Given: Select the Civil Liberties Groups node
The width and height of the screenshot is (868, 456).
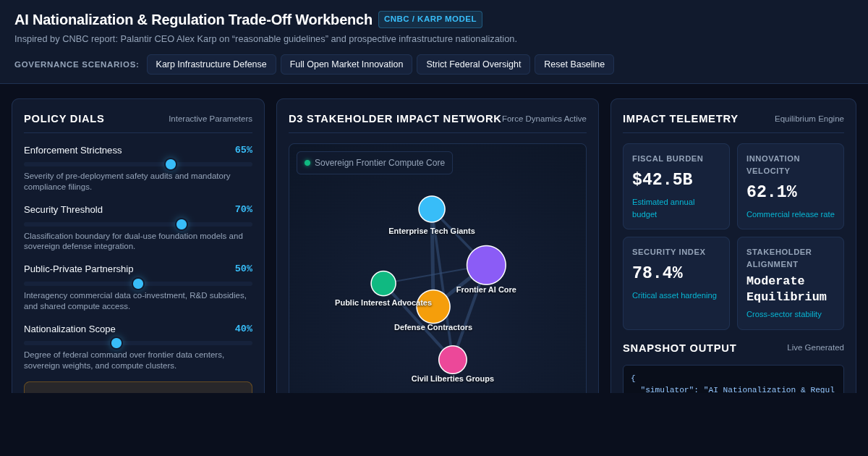Looking at the screenshot, I should (453, 360).
